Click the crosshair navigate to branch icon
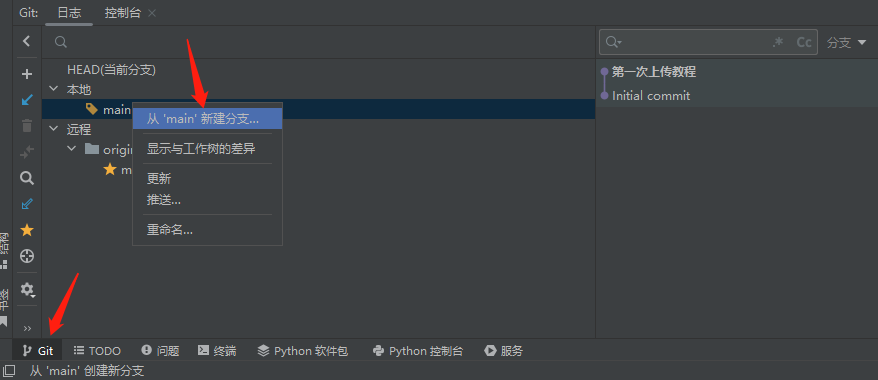Screen dimensions: 878x380 coord(26,256)
